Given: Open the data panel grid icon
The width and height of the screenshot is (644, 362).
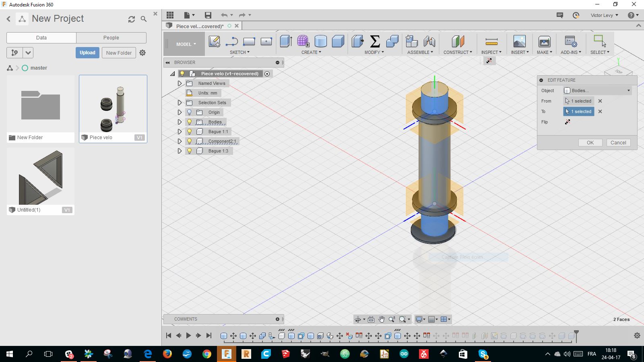Looking at the screenshot, I should pos(170,15).
